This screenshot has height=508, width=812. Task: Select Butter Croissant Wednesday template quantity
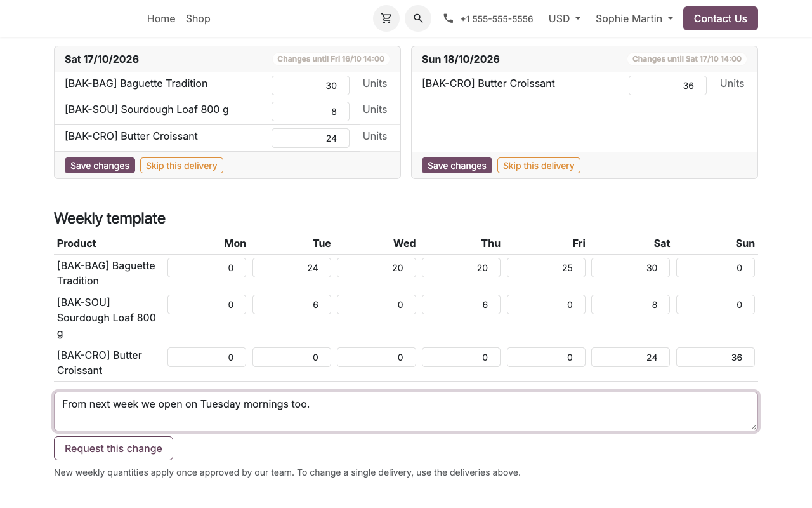[376, 358]
